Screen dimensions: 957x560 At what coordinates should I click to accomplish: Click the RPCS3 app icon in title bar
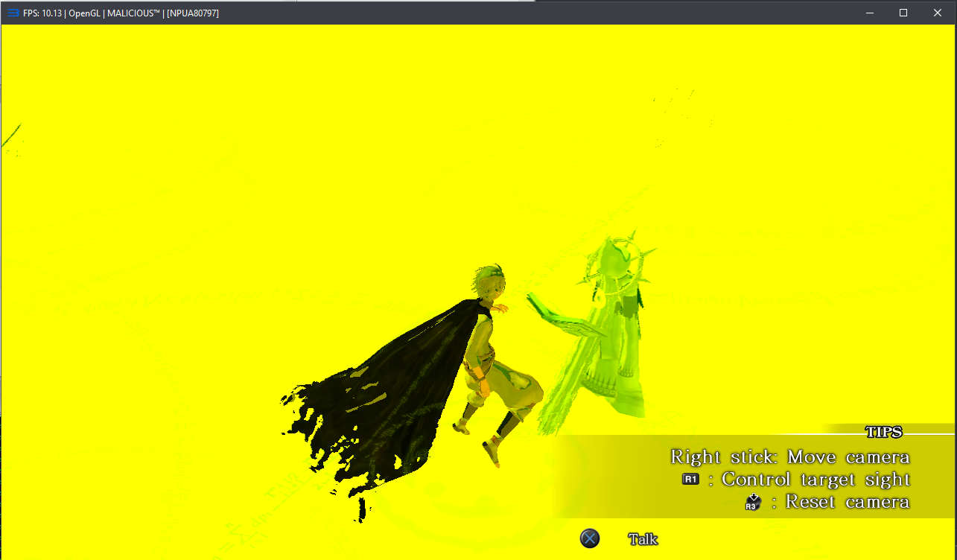tap(13, 13)
